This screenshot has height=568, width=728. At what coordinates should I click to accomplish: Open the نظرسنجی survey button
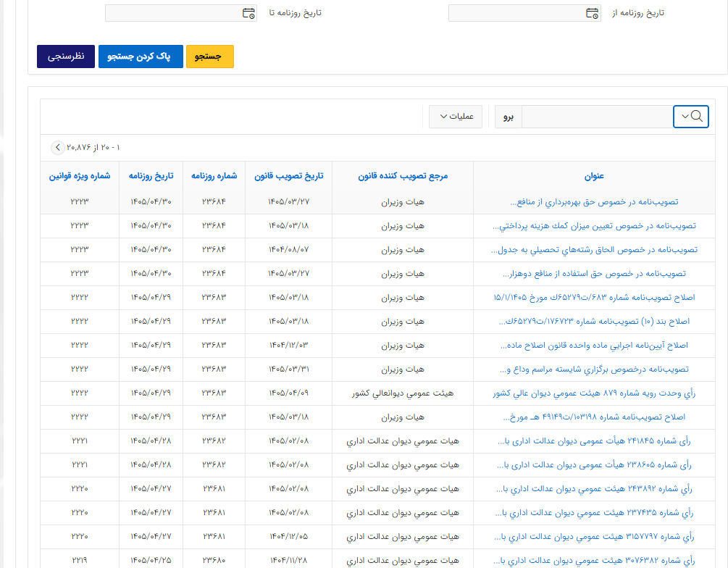click(66, 57)
